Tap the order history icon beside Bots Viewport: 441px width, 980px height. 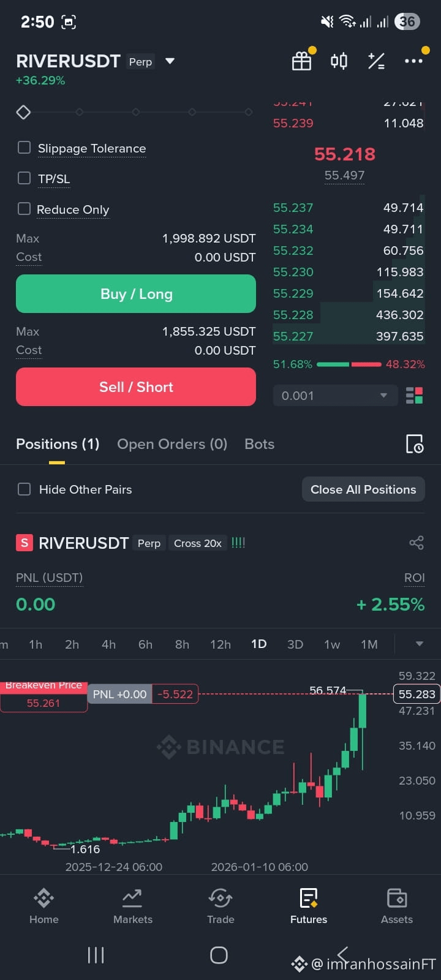(415, 444)
